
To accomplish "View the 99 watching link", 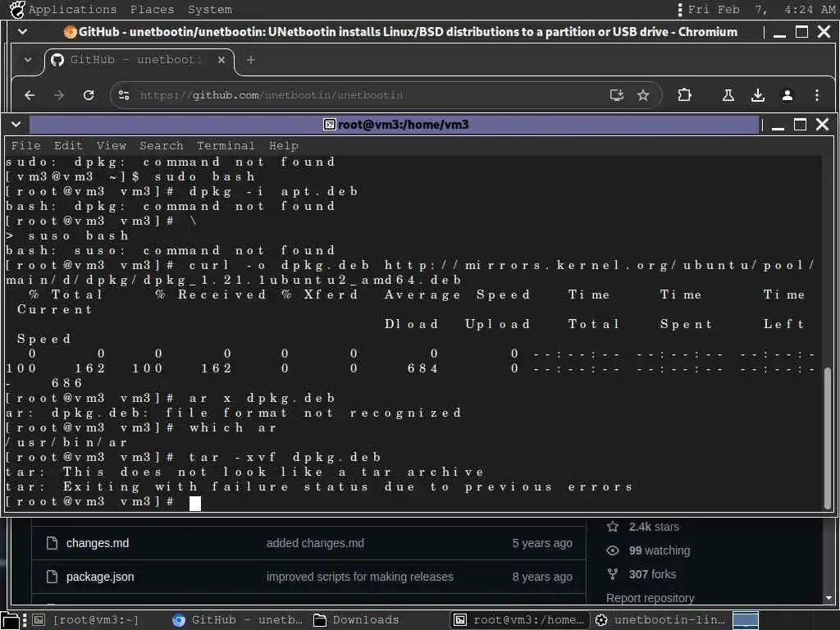I will [x=660, y=550].
